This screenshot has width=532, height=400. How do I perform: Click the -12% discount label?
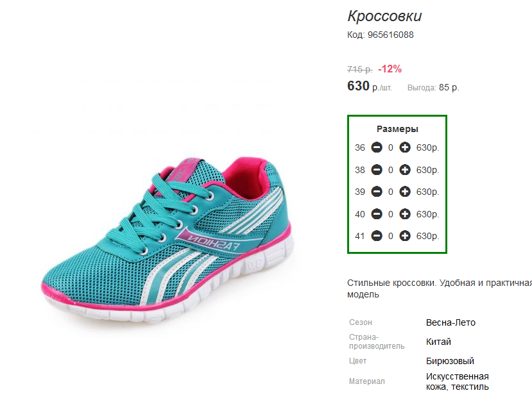click(x=390, y=69)
